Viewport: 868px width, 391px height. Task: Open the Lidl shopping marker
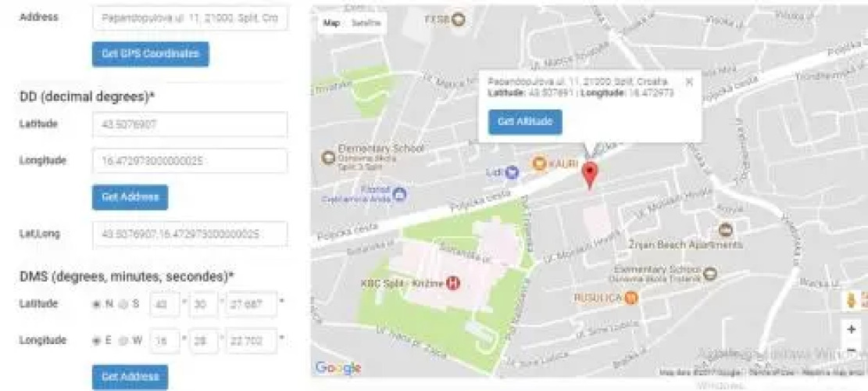(512, 172)
